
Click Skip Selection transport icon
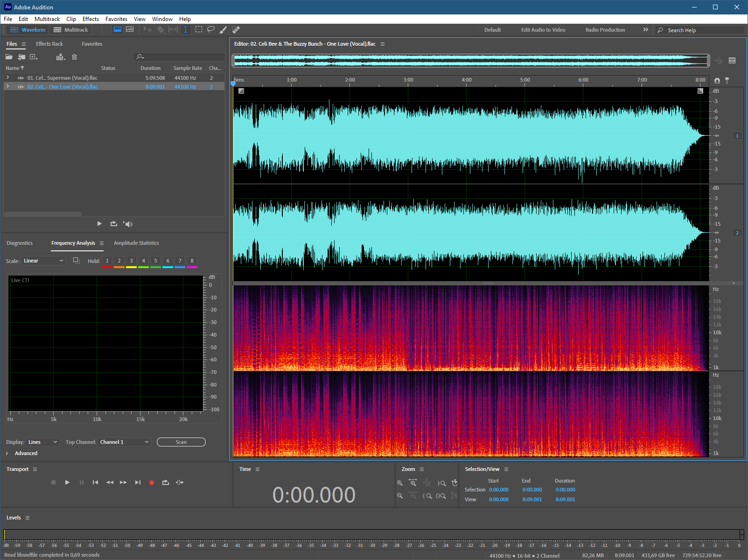180,483
